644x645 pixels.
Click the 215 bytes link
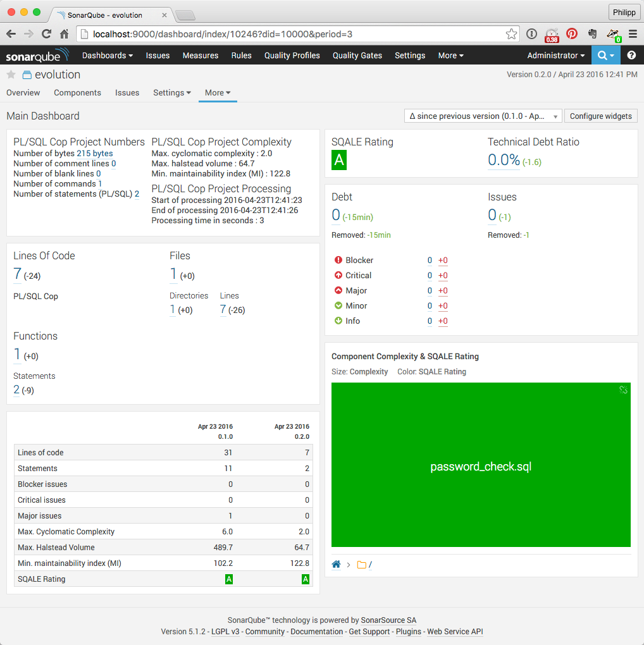coord(95,154)
